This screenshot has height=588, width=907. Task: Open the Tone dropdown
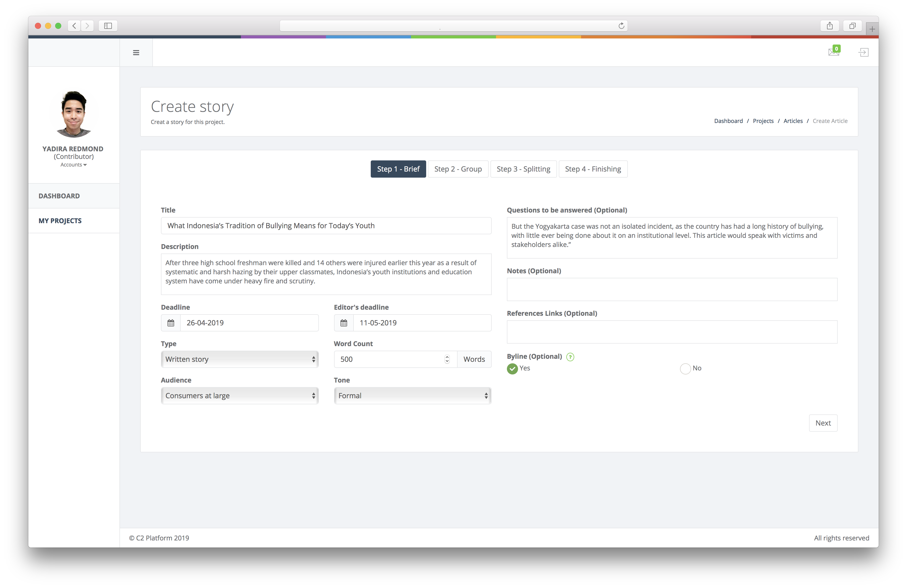click(412, 395)
